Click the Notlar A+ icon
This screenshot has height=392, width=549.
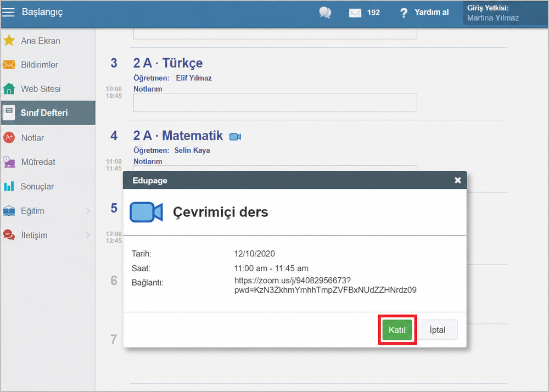(9, 138)
